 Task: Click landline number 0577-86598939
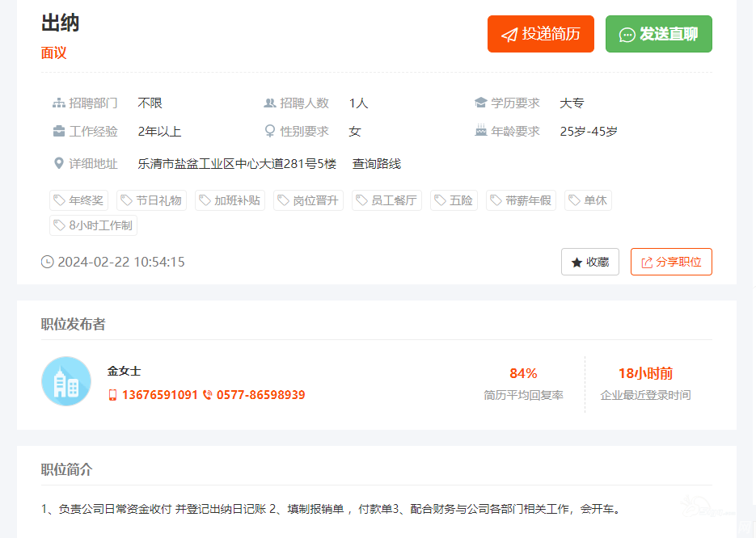261,395
